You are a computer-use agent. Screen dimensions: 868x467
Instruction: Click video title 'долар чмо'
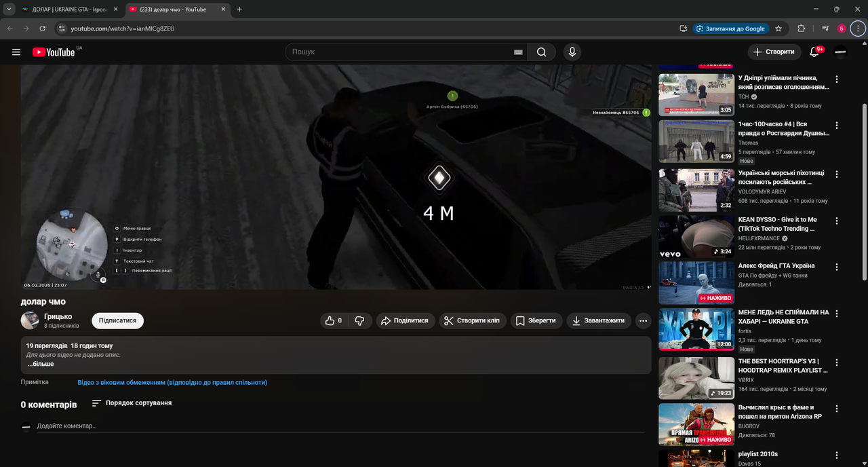tap(43, 301)
